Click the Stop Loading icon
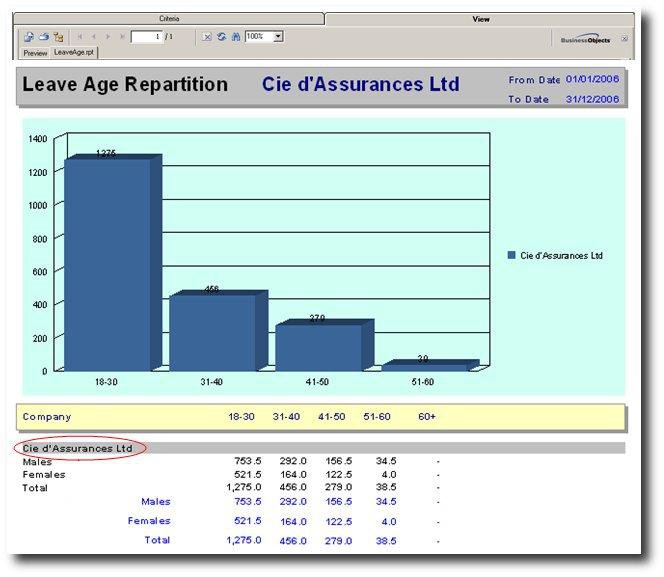The width and height of the screenshot is (664, 577). [x=207, y=37]
